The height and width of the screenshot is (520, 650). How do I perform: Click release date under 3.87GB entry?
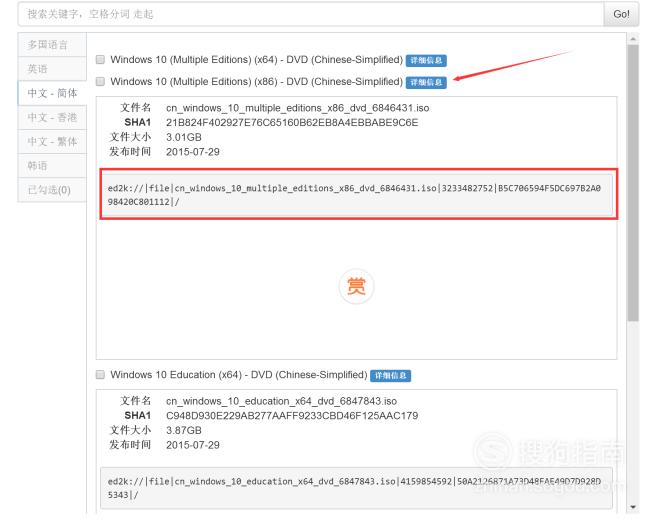click(193, 445)
